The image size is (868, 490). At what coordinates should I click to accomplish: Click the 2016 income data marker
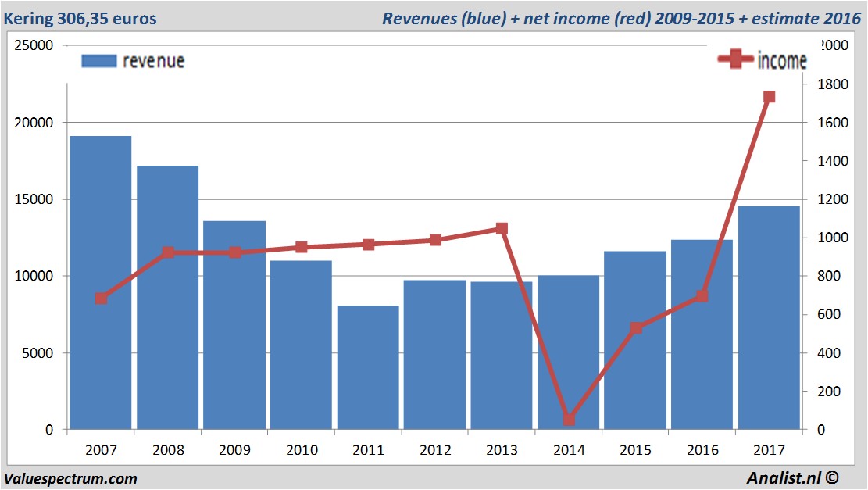tap(702, 296)
